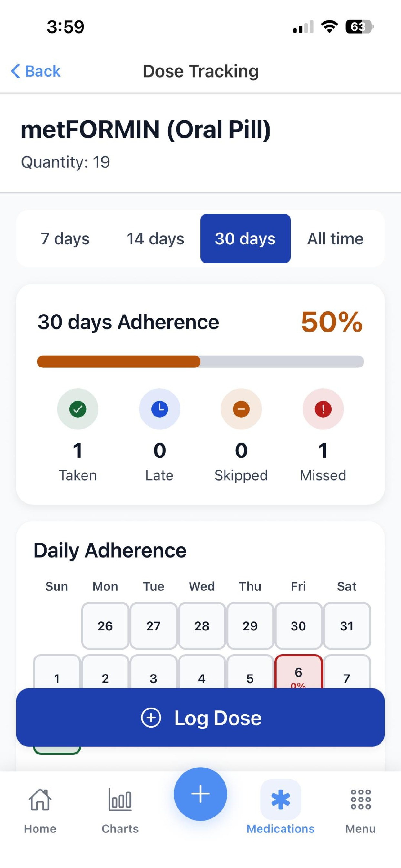Viewport: 401px width, 868px height.
Task: Tap the red Missed alert icon
Action: click(x=323, y=409)
